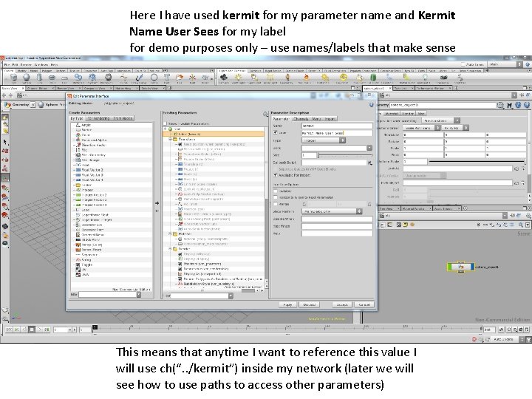Switch to the For Rendering tab
Viewport: 532px width, 399px height.
point(98,118)
